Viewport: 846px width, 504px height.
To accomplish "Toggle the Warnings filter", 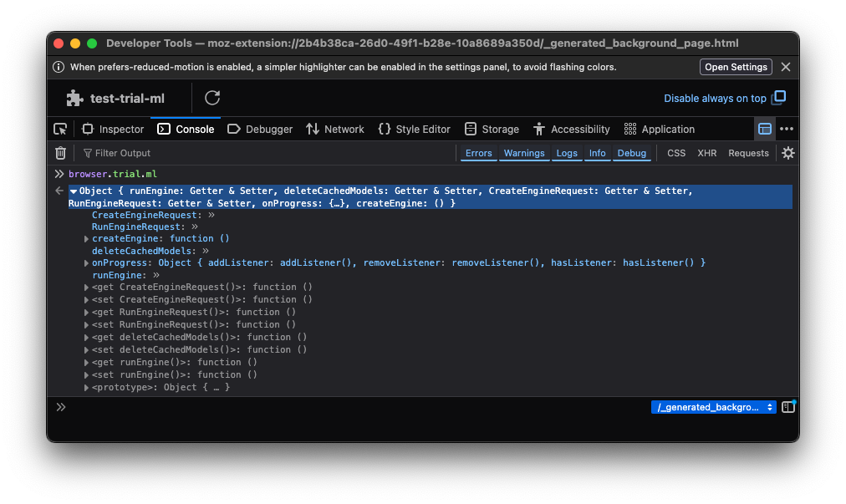I will coord(524,153).
